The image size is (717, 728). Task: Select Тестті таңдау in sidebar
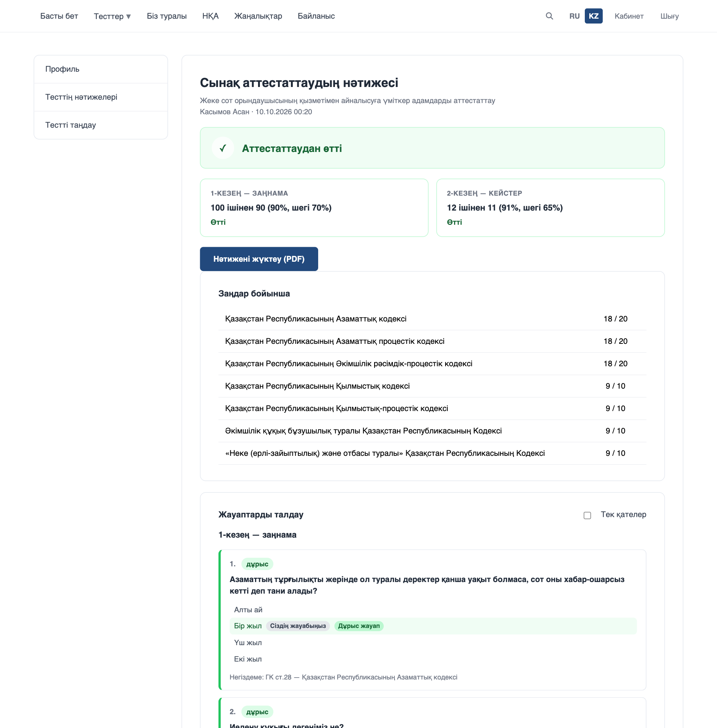(x=100, y=125)
